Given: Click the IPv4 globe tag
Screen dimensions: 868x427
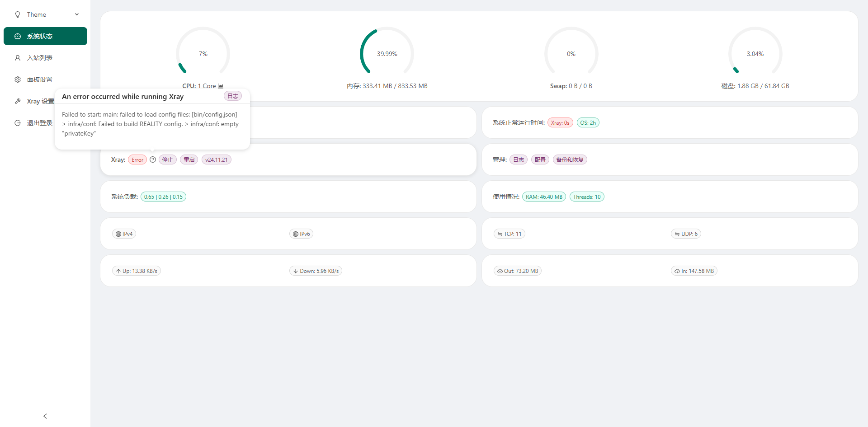Looking at the screenshot, I should pos(124,234).
